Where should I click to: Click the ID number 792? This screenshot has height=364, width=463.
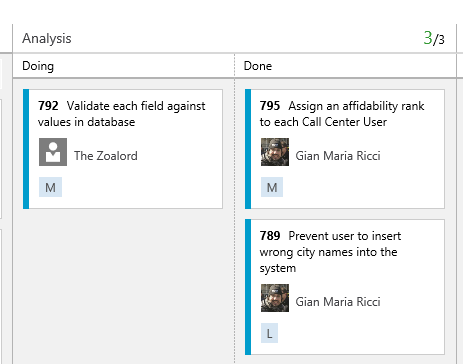48,106
